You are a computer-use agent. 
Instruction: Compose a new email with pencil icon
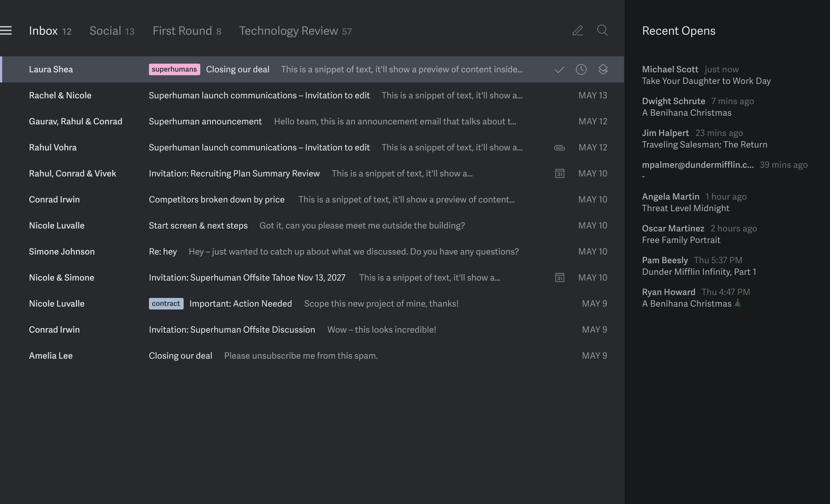578,31
